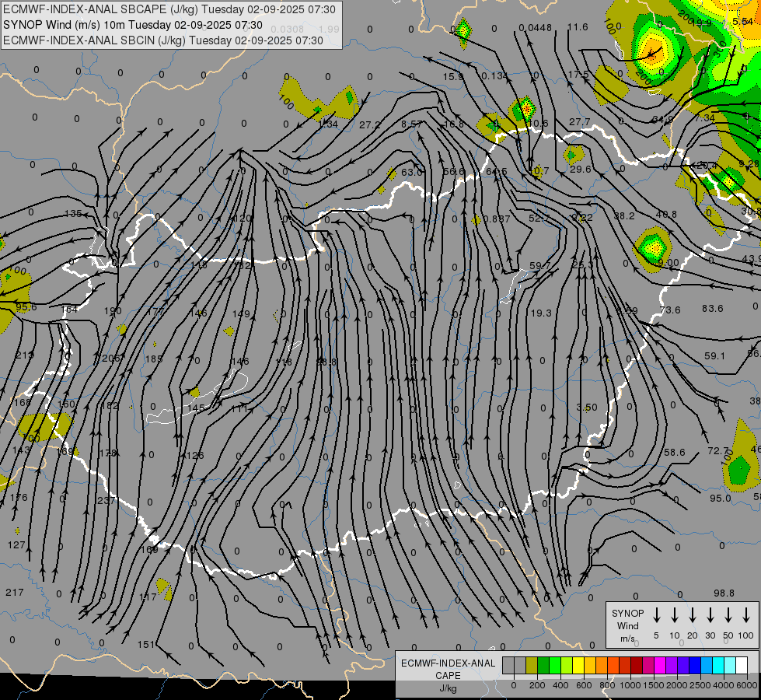Click the 20 m/s wind arrow in legend

click(x=692, y=615)
